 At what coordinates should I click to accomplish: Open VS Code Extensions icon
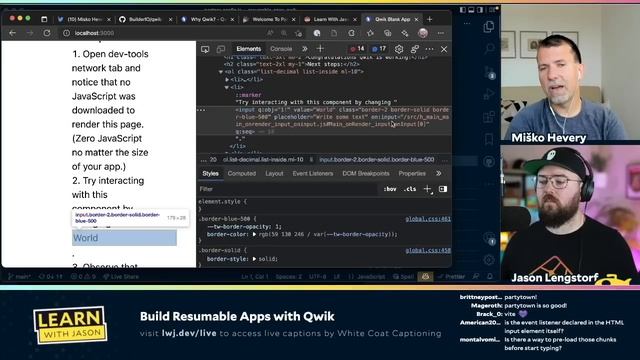[x=489, y=117]
